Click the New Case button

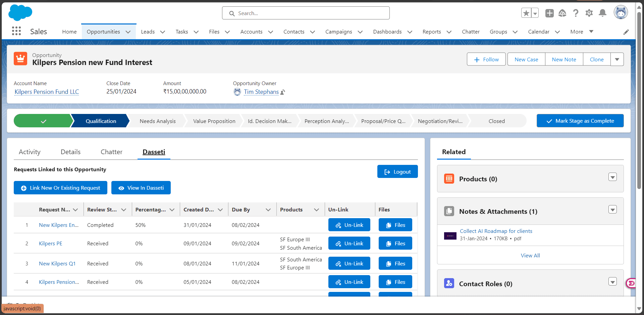click(x=526, y=59)
